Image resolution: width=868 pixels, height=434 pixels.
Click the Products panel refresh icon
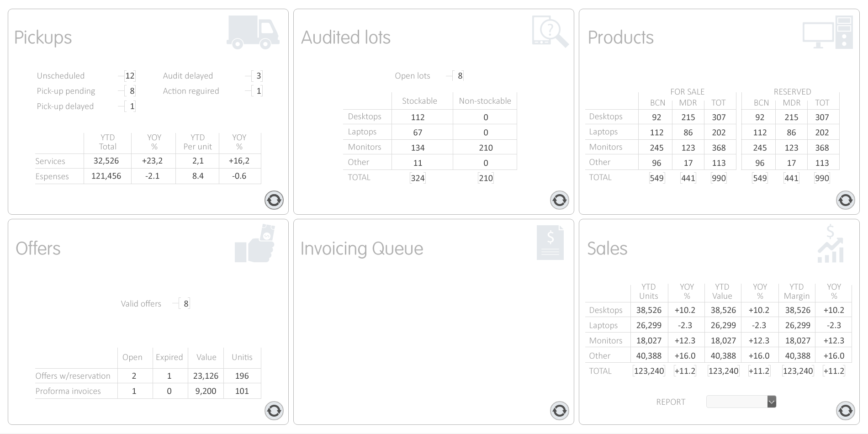coord(846,200)
